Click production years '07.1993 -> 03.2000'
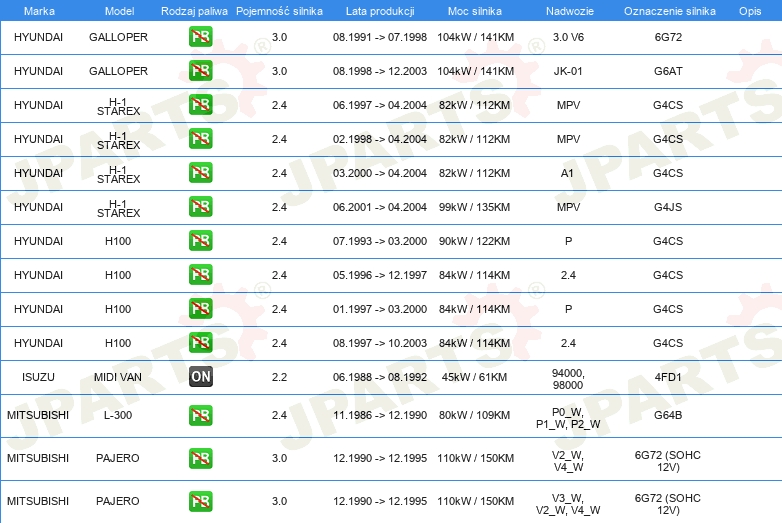The width and height of the screenshot is (782, 523). click(x=380, y=241)
